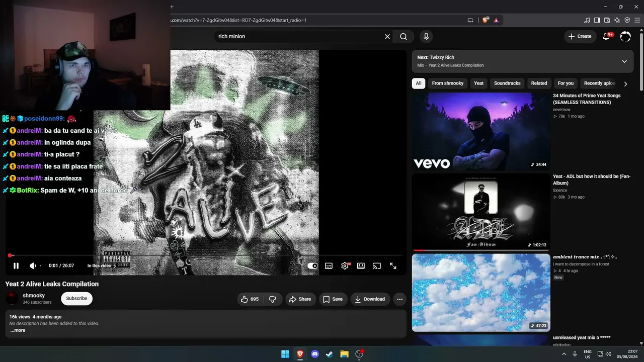Viewport: 644px width, 362px height.
Task: Open the more actions three-dot menu
Action: click(x=399, y=299)
